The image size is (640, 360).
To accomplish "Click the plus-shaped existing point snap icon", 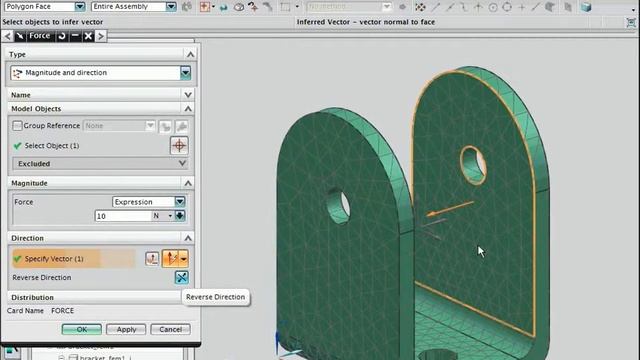I will click(521, 7).
